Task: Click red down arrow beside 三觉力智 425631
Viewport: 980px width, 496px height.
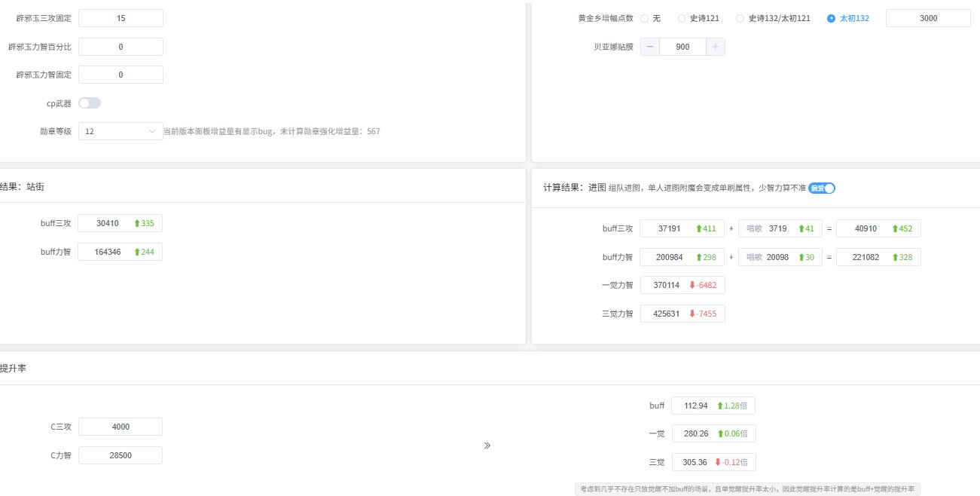Action: click(692, 314)
